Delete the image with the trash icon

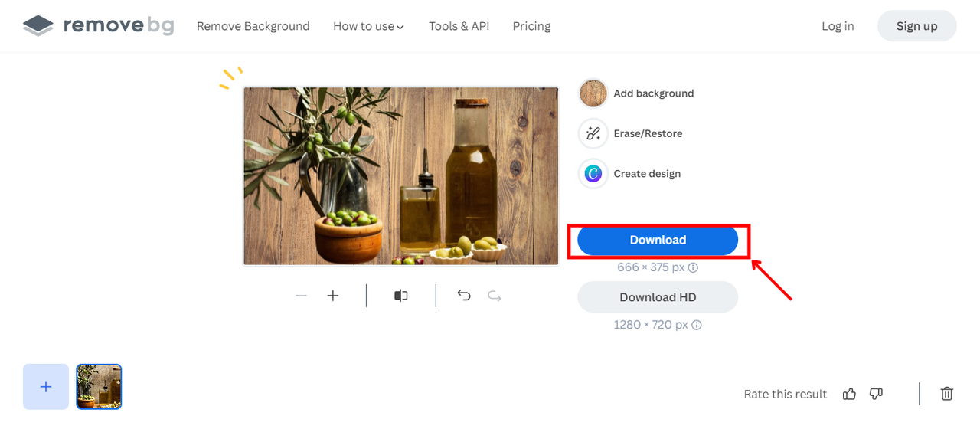tap(947, 394)
